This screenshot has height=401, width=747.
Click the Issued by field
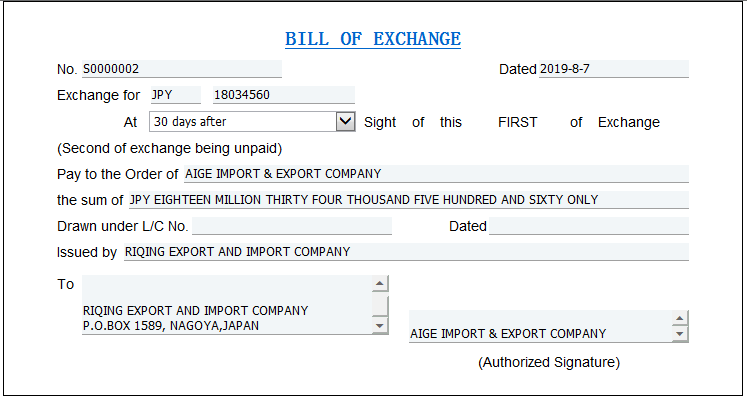click(404, 252)
